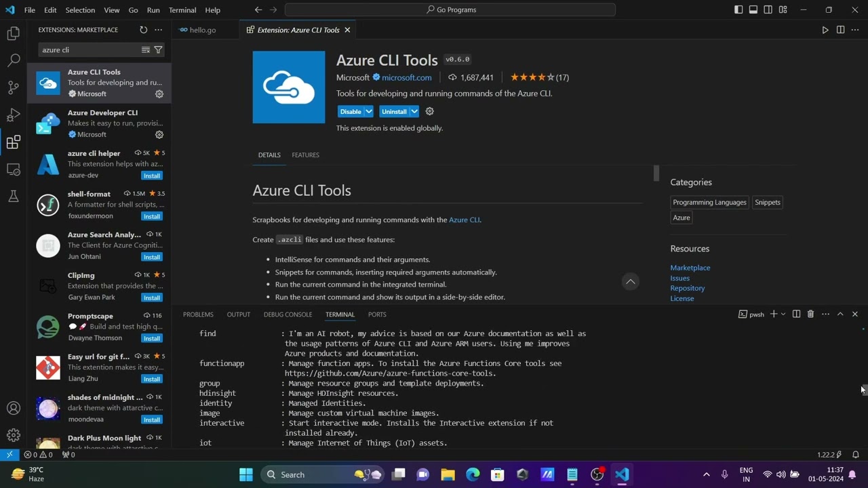This screenshot has height=488, width=868.
Task: Open Azure Developer CLI manage gear
Action: [x=159, y=135]
